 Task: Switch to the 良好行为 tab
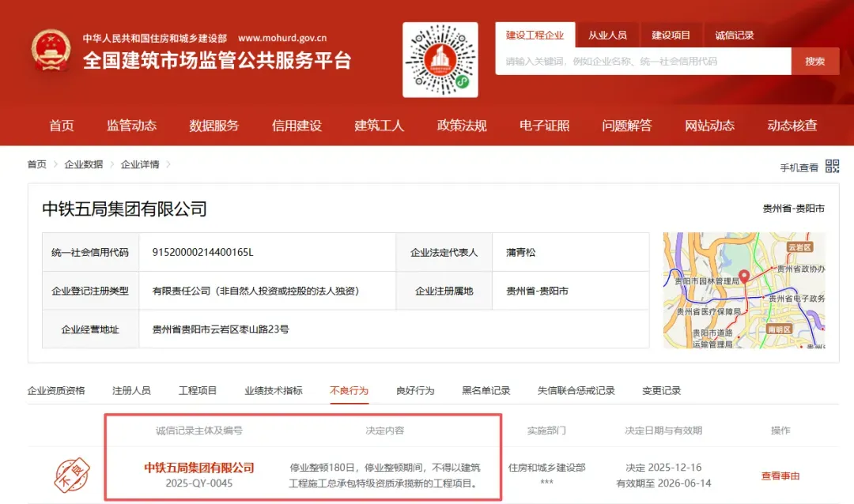pyautogui.click(x=415, y=390)
